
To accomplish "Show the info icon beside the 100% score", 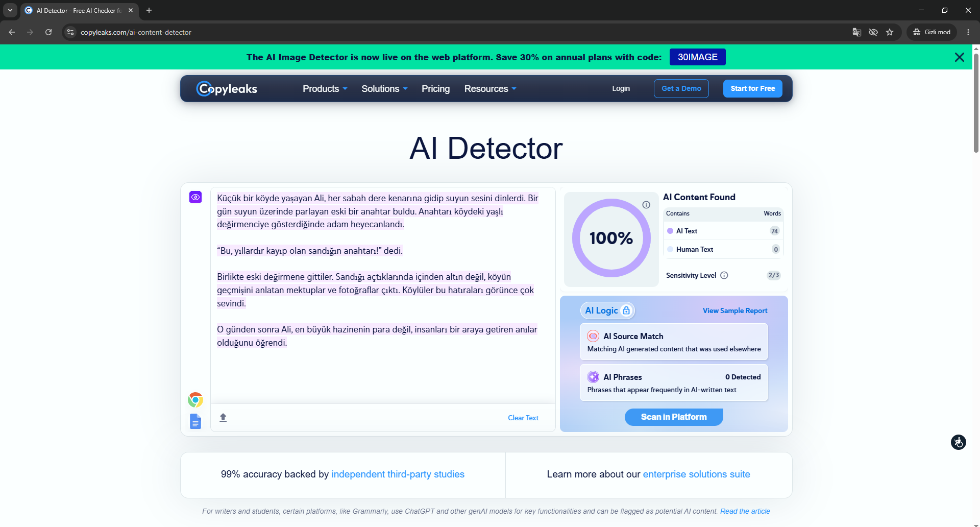I will [646, 205].
